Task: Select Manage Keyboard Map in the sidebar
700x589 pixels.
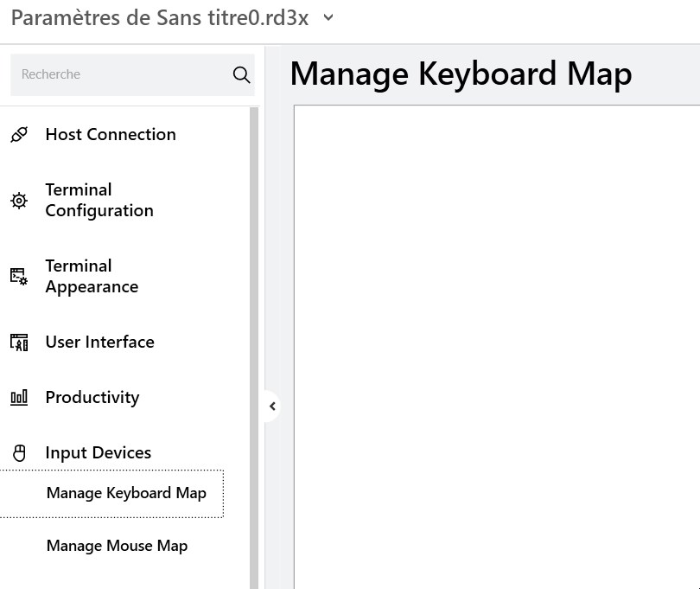Action: point(126,493)
